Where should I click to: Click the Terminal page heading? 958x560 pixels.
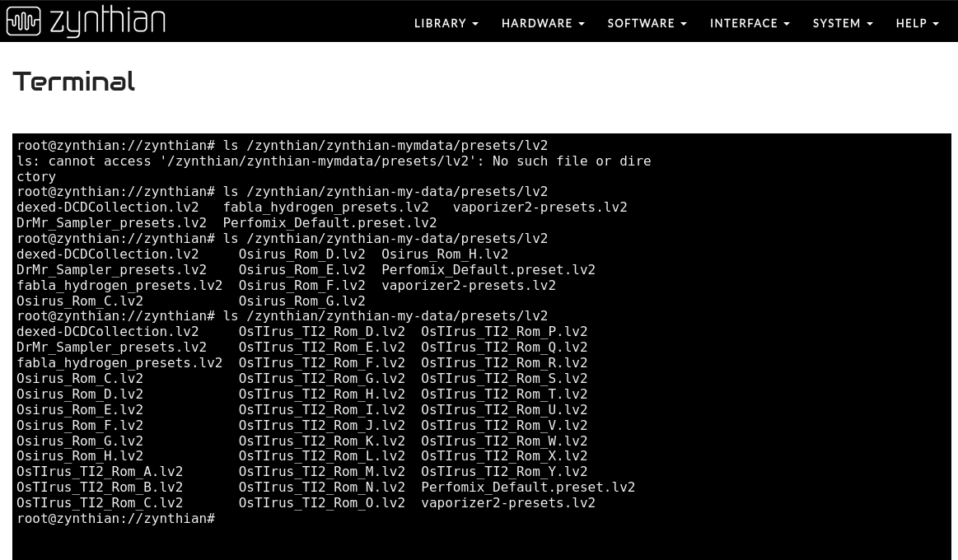[x=74, y=82]
